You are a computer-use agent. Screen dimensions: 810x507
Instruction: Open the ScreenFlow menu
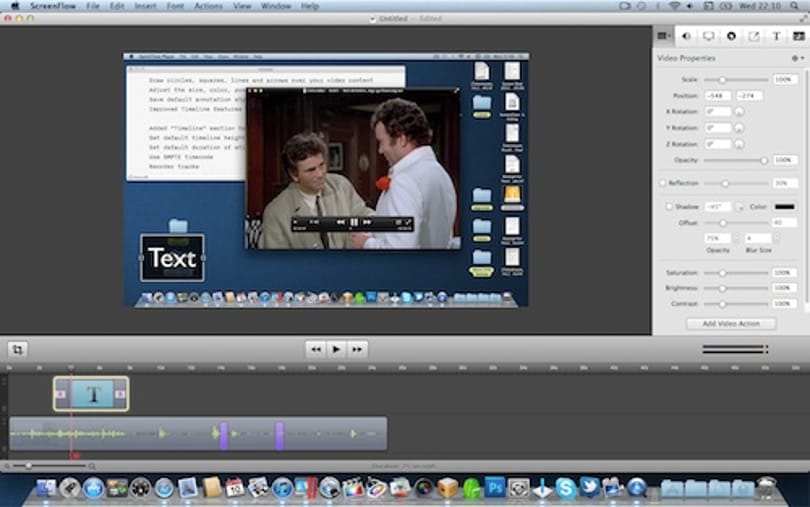click(53, 6)
